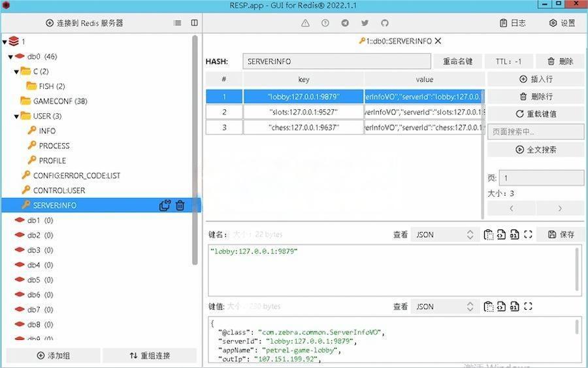Open the 设置 settings
This screenshot has width=588, height=368.
(x=562, y=24)
